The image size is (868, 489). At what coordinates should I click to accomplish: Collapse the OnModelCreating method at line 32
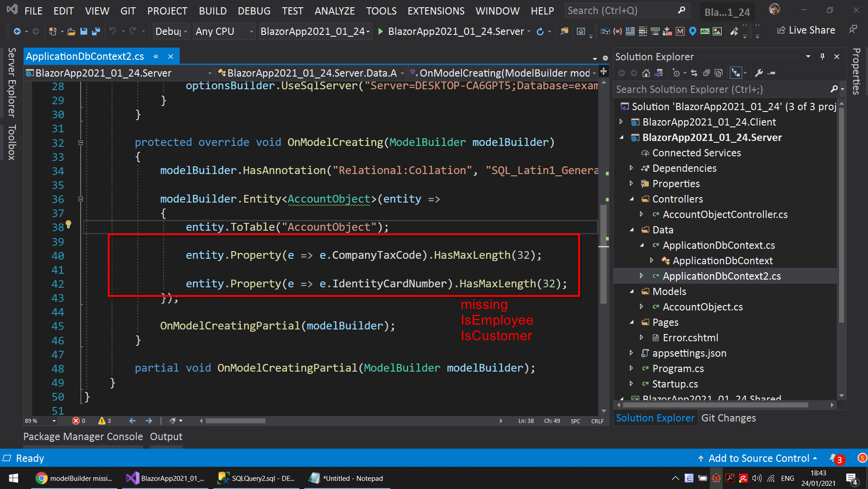pyautogui.click(x=80, y=143)
